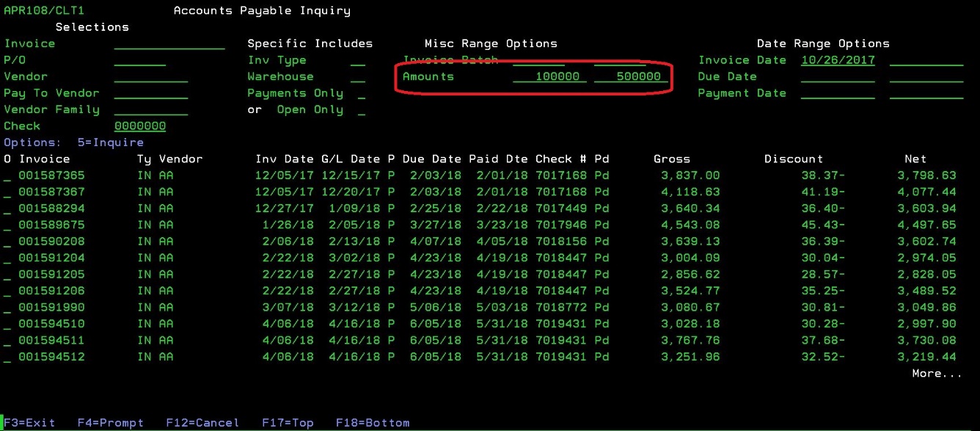This screenshot has height=431, width=980.
Task: Select option field for invoice 001594512
Action: (x=7, y=358)
